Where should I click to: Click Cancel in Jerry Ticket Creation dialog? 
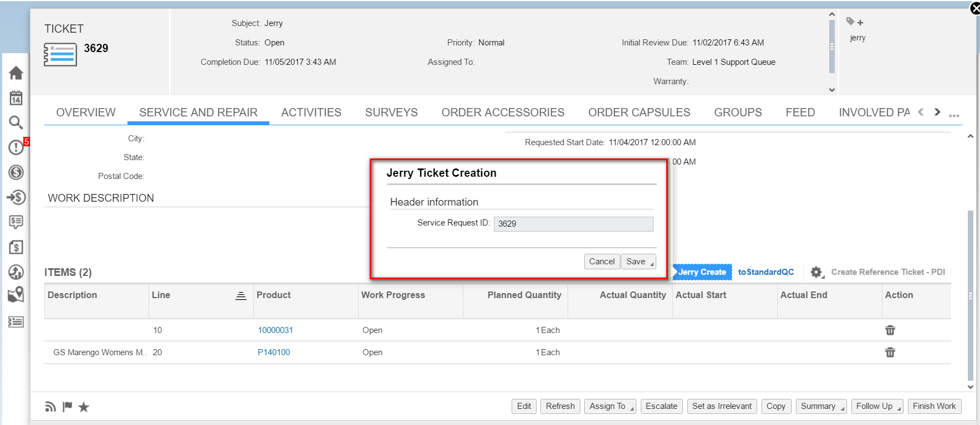[602, 262]
